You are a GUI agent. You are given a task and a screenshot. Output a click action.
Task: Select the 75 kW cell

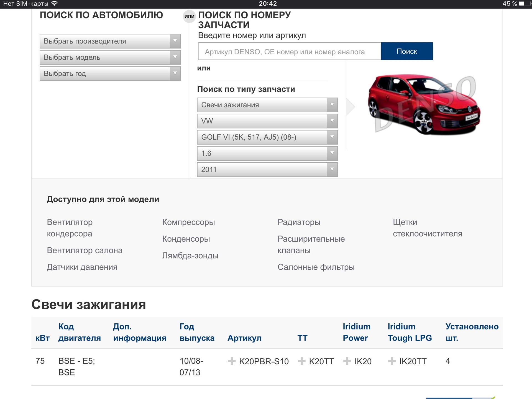pyautogui.click(x=40, y=361)
